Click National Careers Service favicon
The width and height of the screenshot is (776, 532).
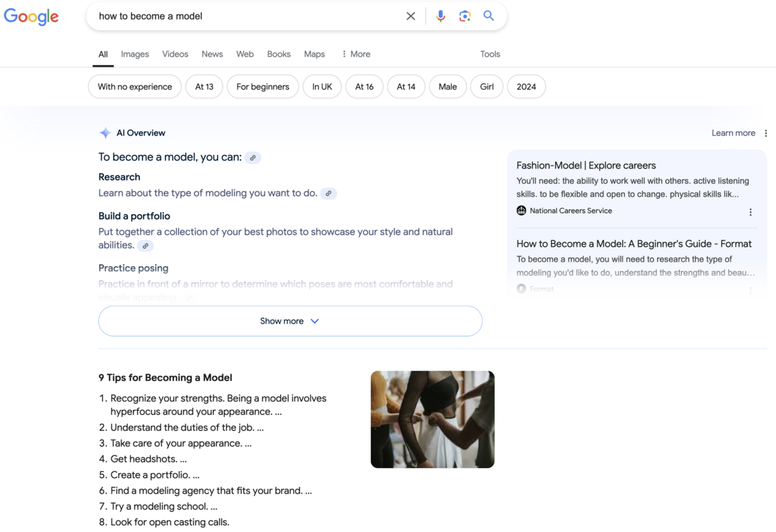(x=521, y=211)
